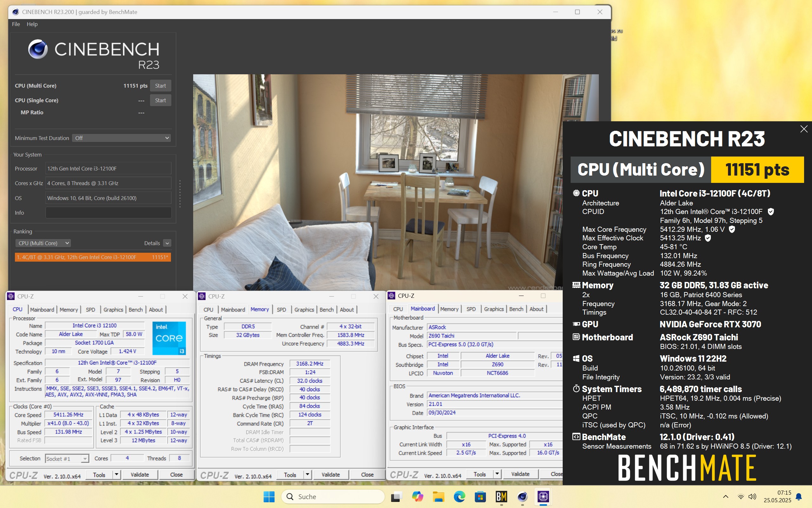Click the 11151 pts yellow score badge

point(757,170)
